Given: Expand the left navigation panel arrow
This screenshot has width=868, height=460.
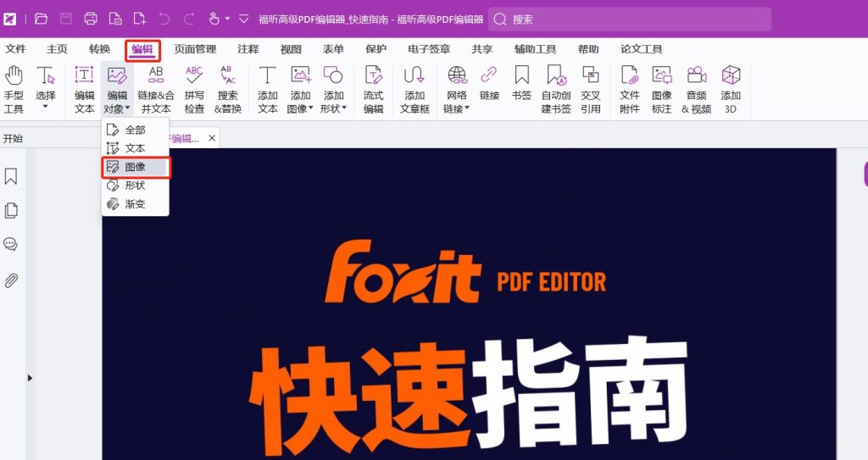Looking at the screenshot, I should click(30, 378).
